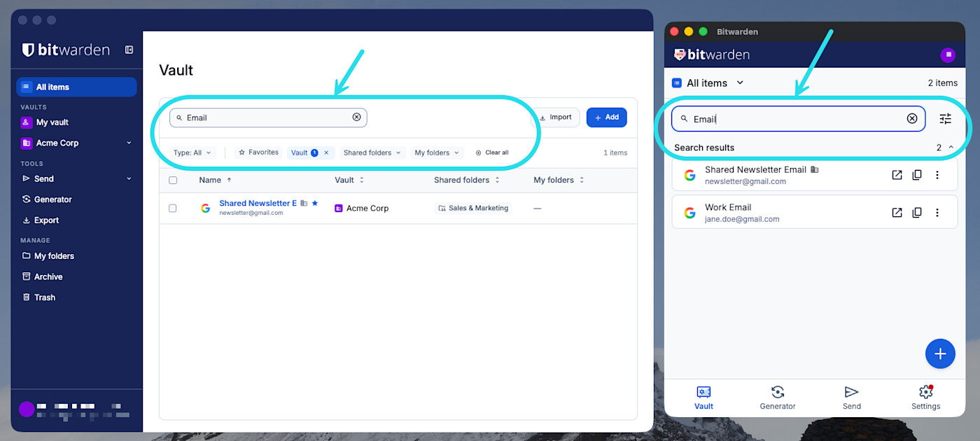This screenshot has height=441, width=980.
Task: Collapse the sidebar via the Bitwarden header icon
Action: click(x=129, y=50)
